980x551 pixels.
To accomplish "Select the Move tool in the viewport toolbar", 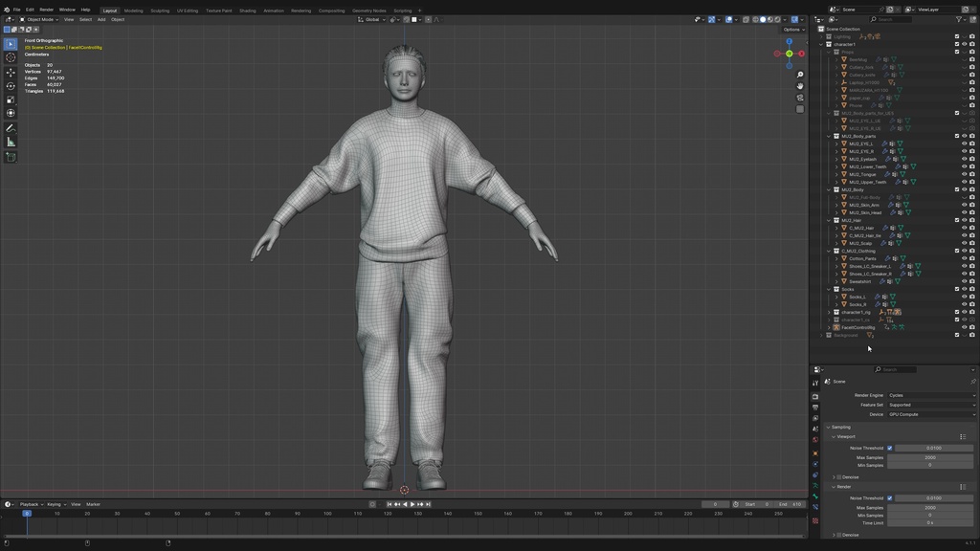I will point(11,70).
